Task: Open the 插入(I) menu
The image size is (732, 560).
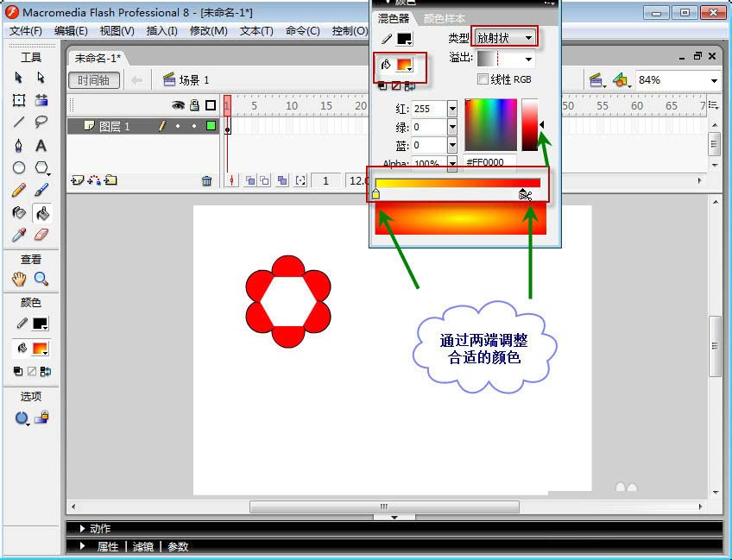Action: pyautogui.click(x=162, y=31)
